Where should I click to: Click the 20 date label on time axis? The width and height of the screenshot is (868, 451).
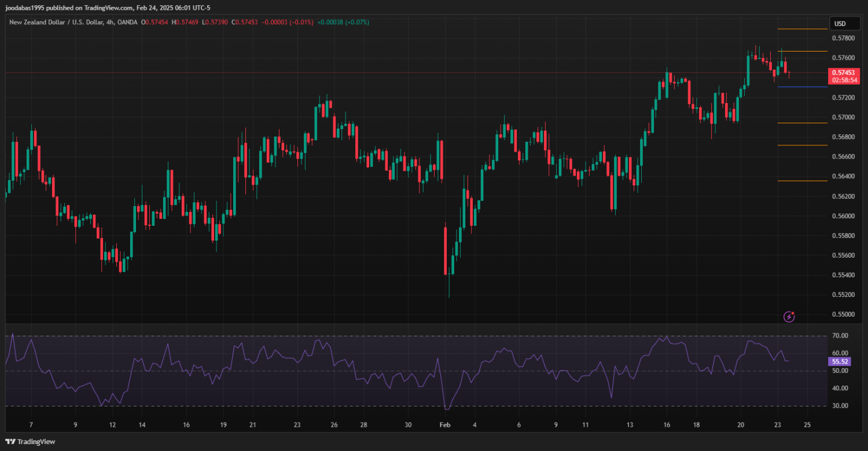coord(741,425)
